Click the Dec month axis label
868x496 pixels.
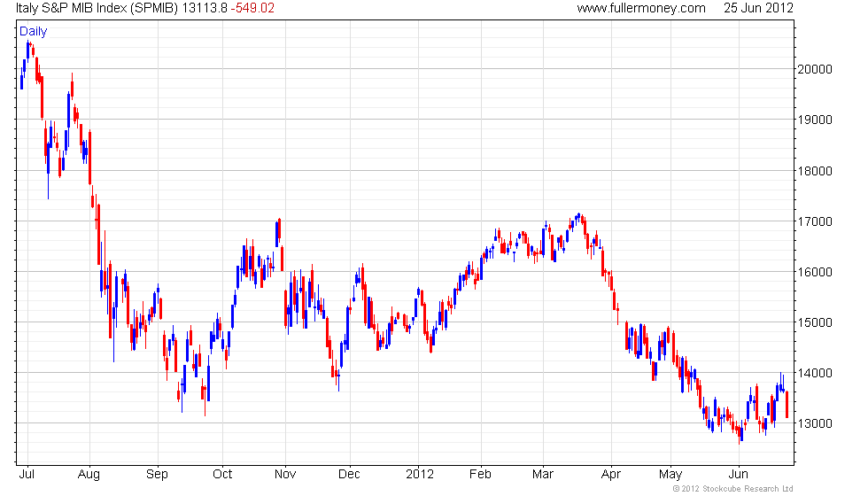pos(349,474)
